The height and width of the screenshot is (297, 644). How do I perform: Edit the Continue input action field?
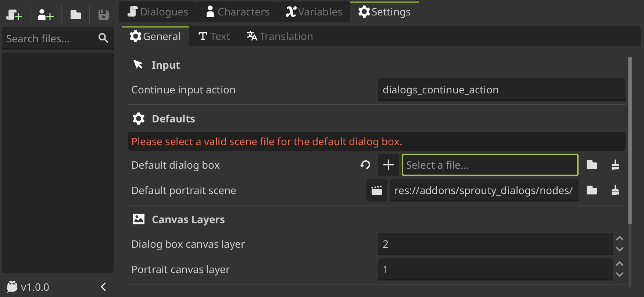[502, 90]
